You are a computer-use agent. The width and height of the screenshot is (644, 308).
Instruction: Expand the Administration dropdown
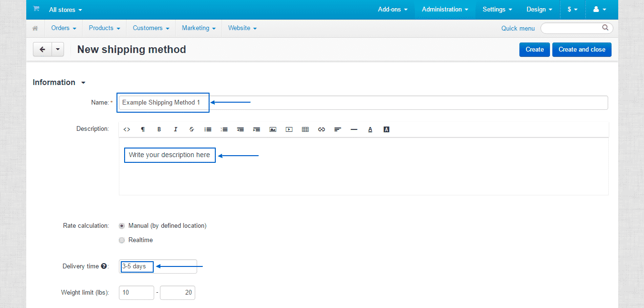click(x=444, y=9)
